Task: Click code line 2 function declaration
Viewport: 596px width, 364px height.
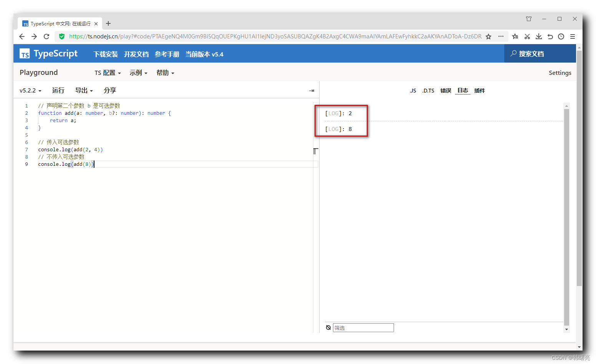Action: 104,113
